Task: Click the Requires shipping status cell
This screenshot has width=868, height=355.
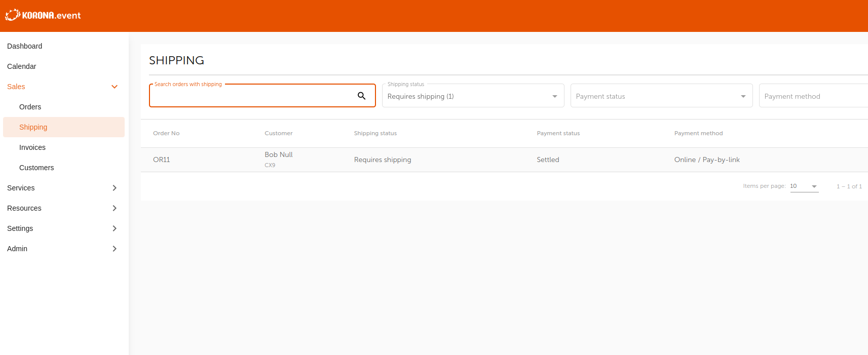Action: (383, 160)
